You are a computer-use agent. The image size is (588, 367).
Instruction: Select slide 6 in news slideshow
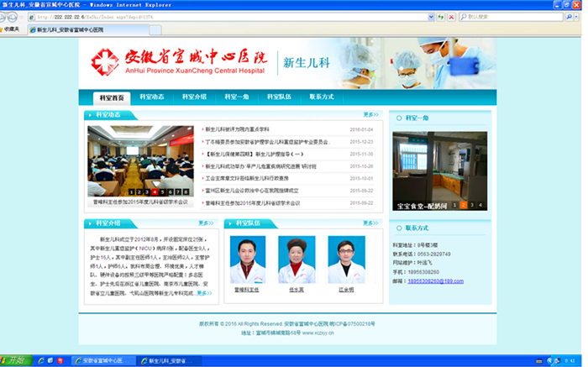point(171,192)
